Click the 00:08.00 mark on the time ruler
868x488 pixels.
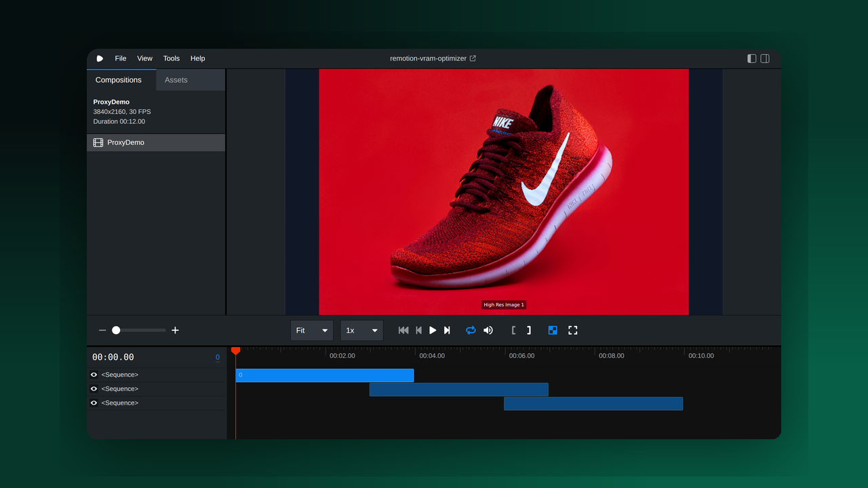611,356
